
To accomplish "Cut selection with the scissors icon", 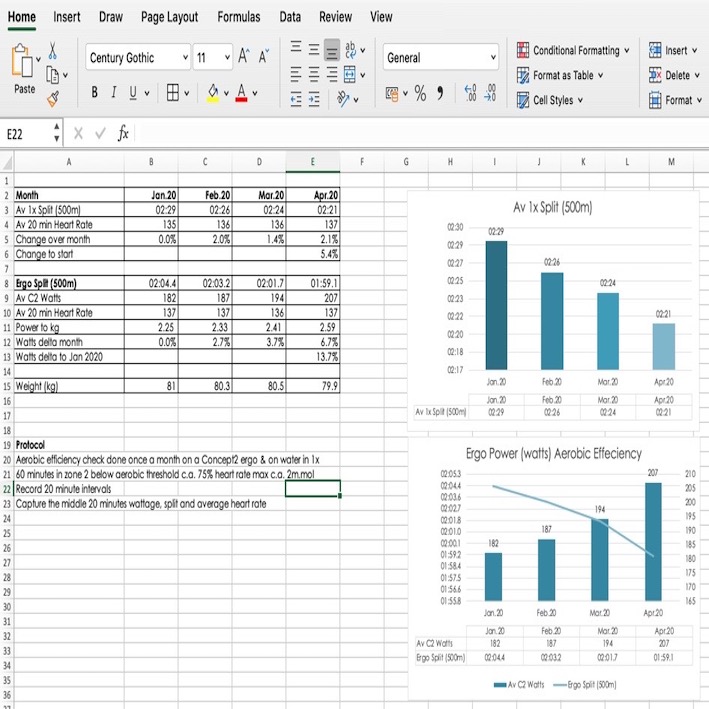I will [52, 50].
